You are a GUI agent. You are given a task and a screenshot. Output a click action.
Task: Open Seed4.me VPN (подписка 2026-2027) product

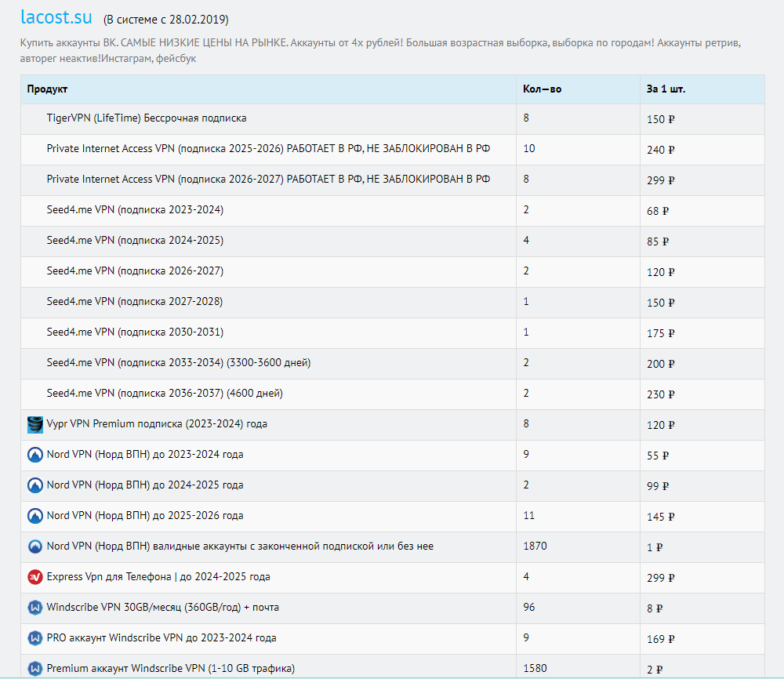pyautogui.click(x=135, y=271)
